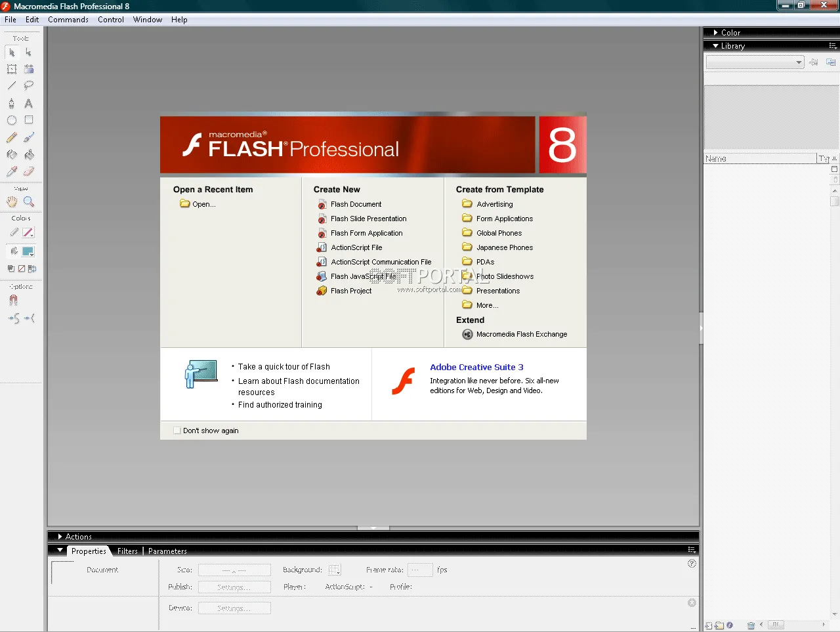Open the Library panel options menu
Image resolution: width=840 pixels, height=632 pixels.
click(833, 46)
